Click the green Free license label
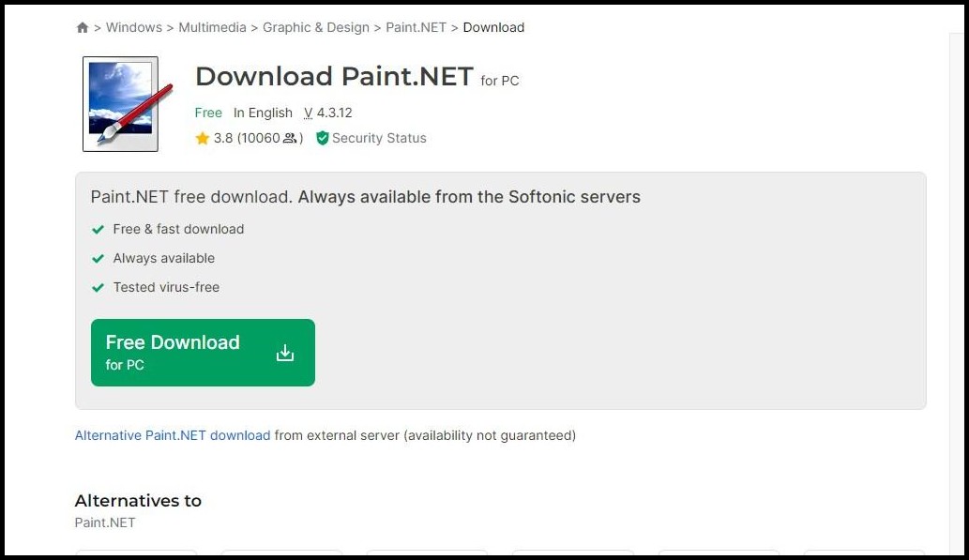 click(208, 113)
